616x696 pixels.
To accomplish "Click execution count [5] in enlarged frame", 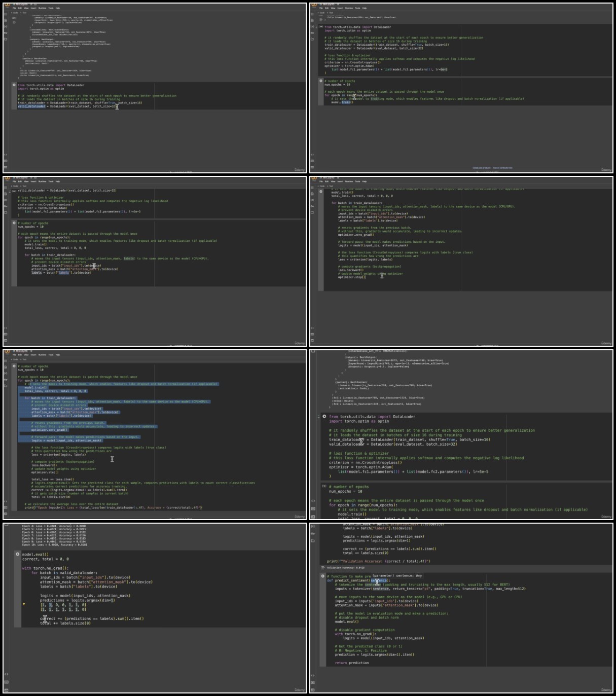I will pos(324,486).
